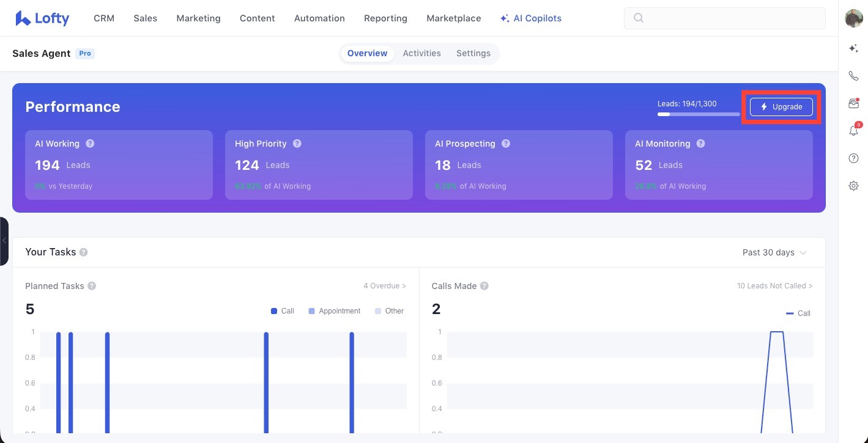868x443 pixels.
Task: Click the Leads 194/1,300 progress bar
Action: [699, 114]
